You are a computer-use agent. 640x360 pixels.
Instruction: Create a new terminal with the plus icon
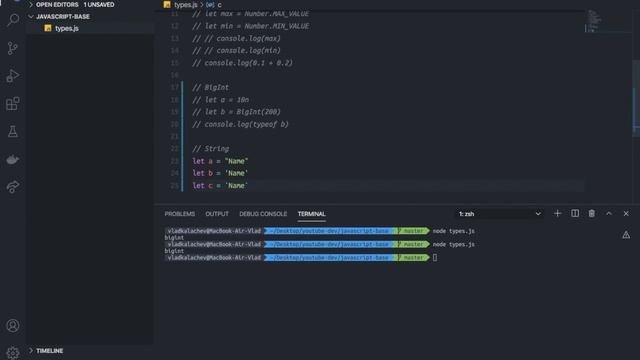pyautogui.click(x=557, y=213)
